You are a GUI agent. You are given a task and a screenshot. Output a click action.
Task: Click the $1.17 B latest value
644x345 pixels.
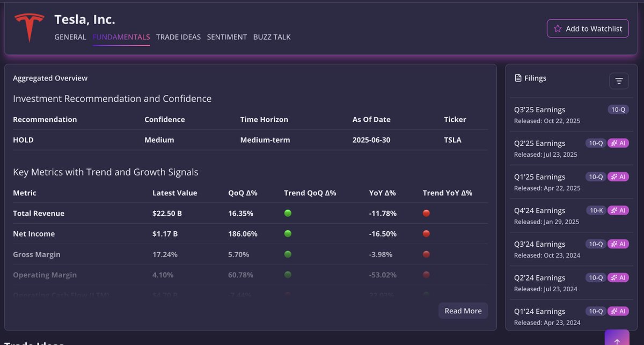[165, 233]
